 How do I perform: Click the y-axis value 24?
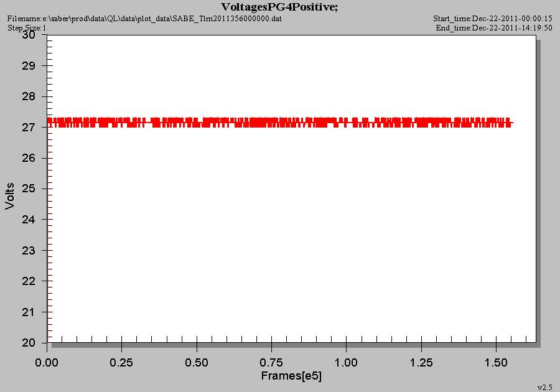coord(29,219)
